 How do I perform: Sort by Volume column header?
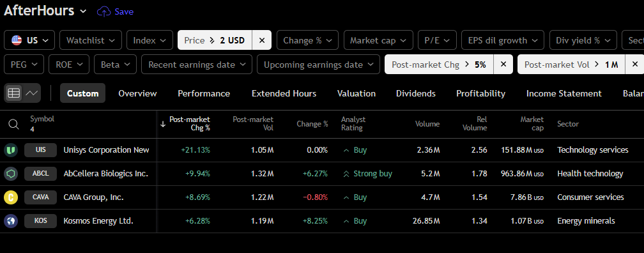[x=427, y=124]
